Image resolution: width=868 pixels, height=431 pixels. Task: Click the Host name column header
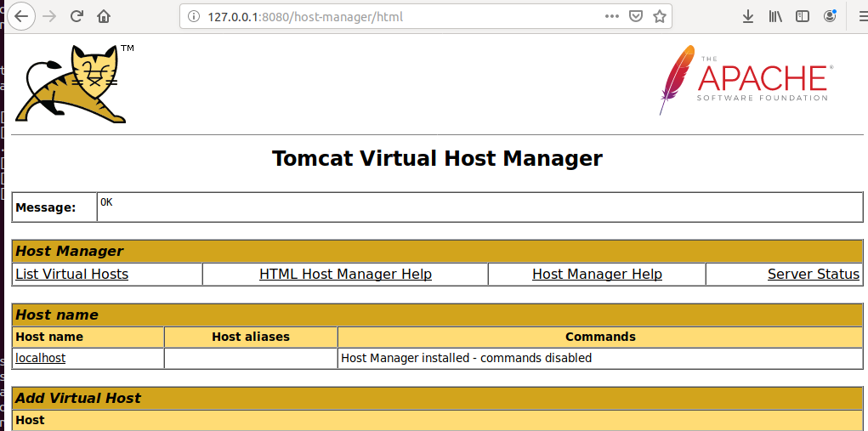pyautogui.click(x=88, y=337)
